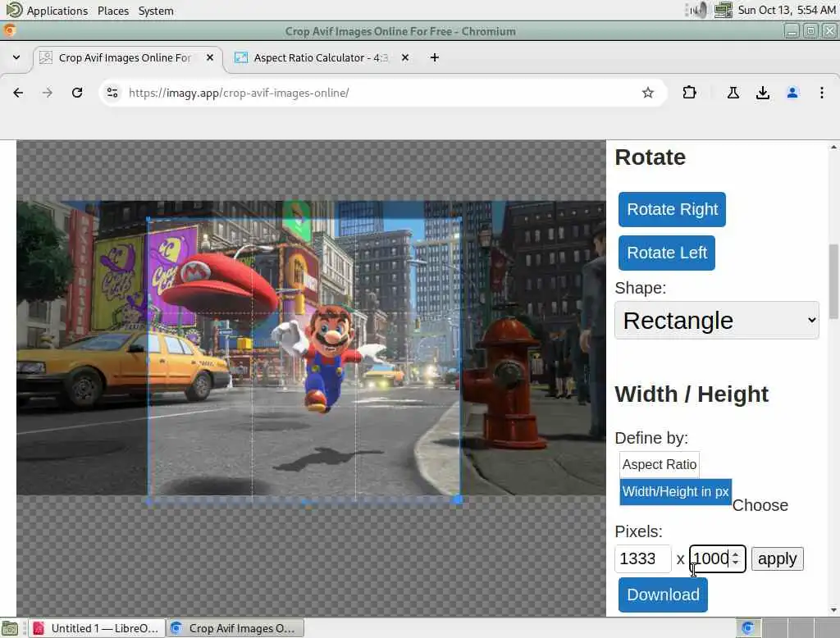
Task: Open the Extensions puzzle icon
Action: pos(689,93)
